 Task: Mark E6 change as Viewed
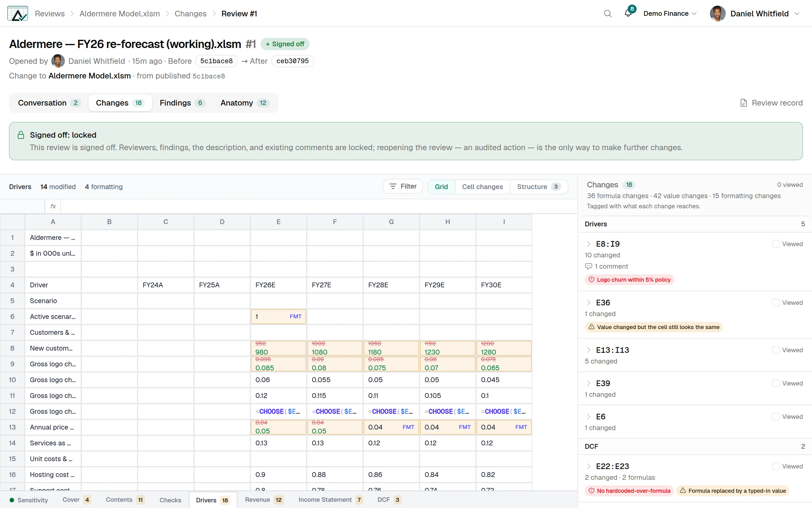tap(775, 417)
